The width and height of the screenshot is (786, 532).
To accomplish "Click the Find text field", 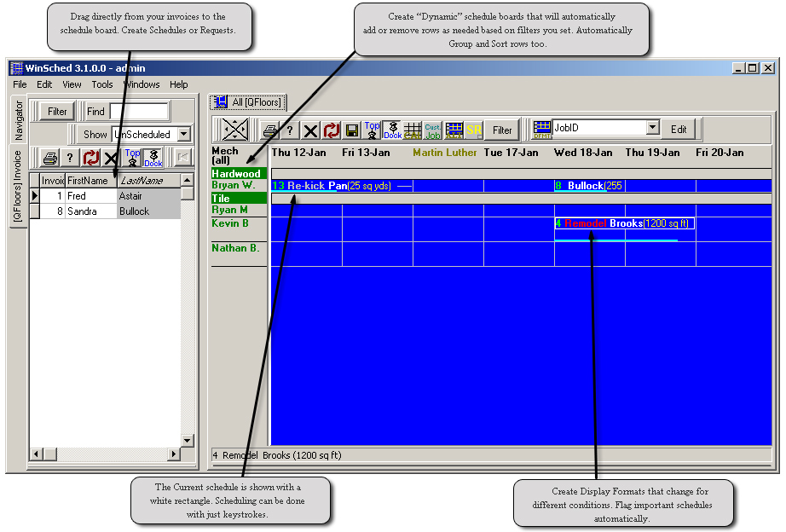I will click(x=138, y=112).
